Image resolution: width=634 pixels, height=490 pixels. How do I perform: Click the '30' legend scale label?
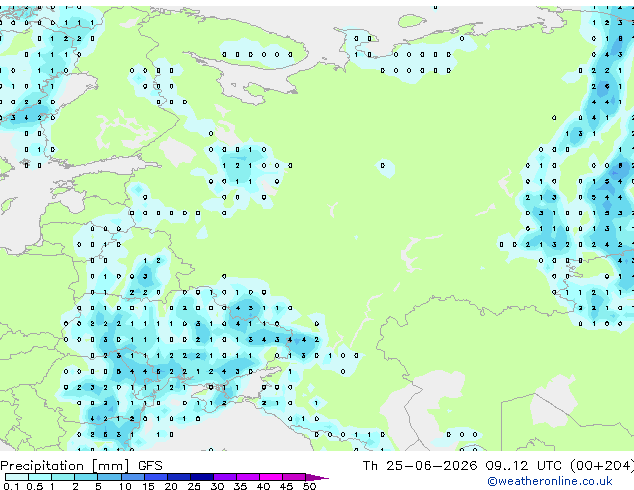pyautogui.click(x=217, y=486)
